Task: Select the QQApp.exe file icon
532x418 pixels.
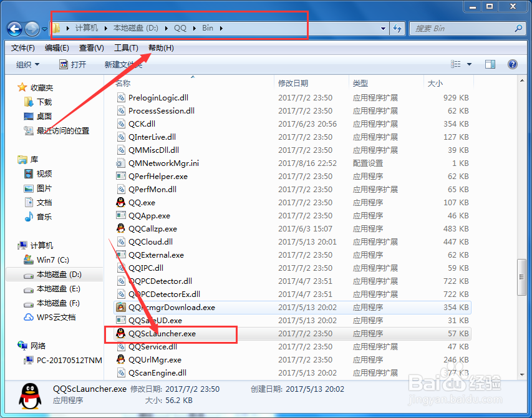Action: coord(120,216)
